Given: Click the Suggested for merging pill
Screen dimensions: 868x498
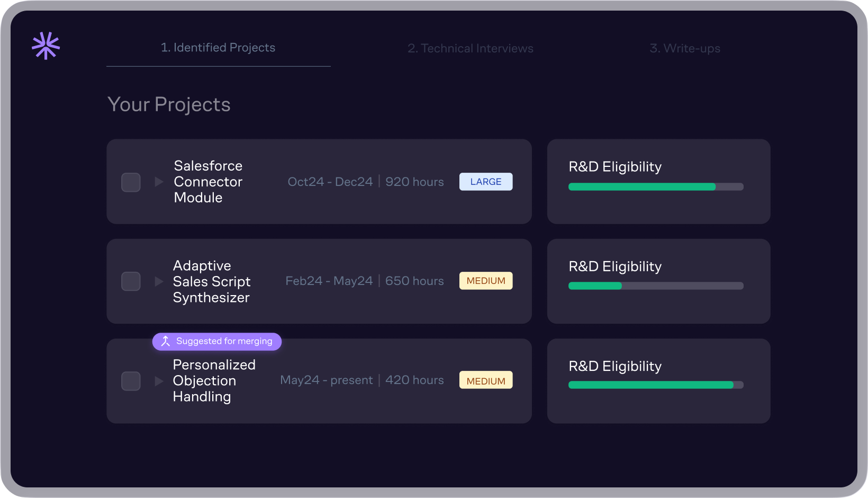Looking at the screenshot, I should (216, 341).
